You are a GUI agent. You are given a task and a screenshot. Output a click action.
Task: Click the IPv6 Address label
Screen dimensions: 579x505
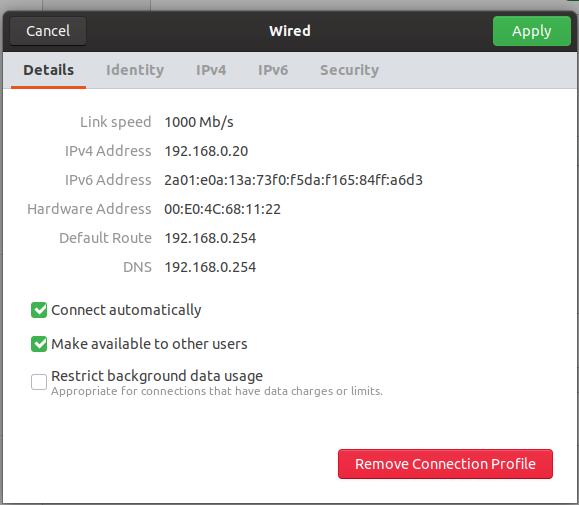[x=108, y=180]
